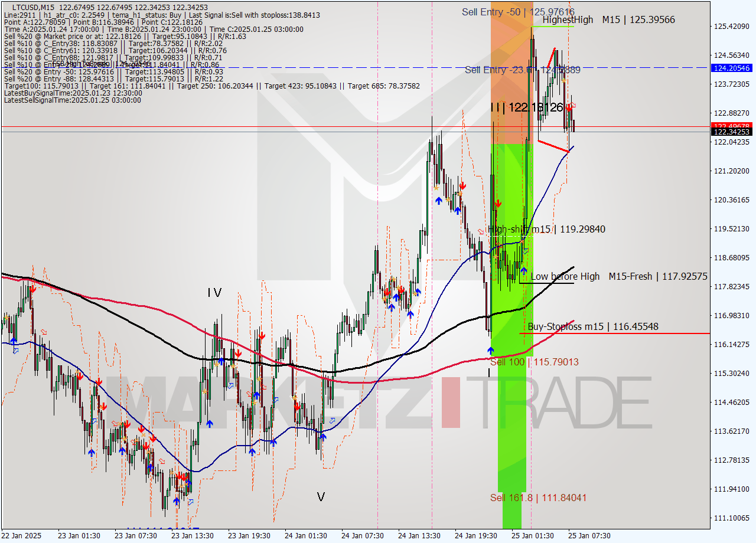Image resolution: width=756 pixels, height=543 pixels.
Task: Click the 116.14275 price axis value
Action: pos(732,345)
